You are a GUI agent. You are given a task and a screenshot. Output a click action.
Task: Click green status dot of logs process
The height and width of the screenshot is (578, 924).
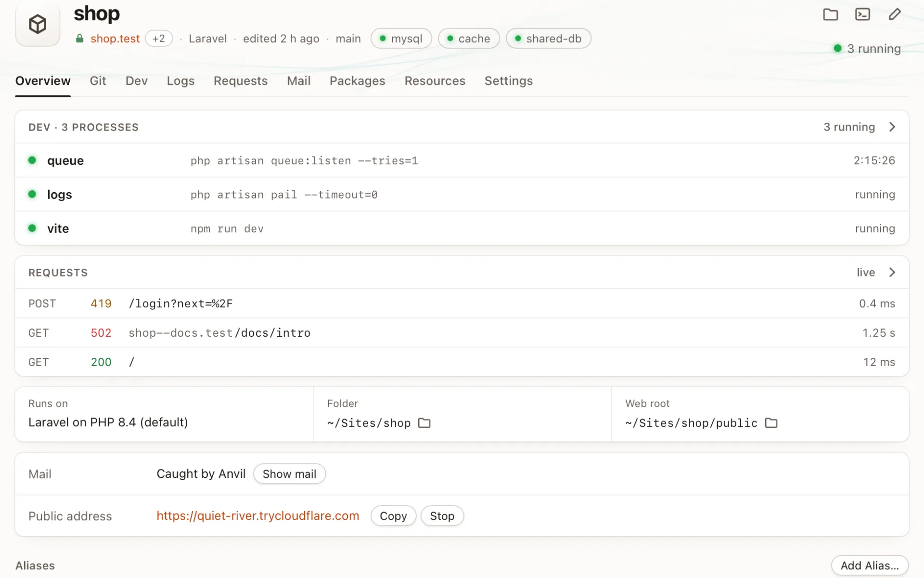coord(32,194)
